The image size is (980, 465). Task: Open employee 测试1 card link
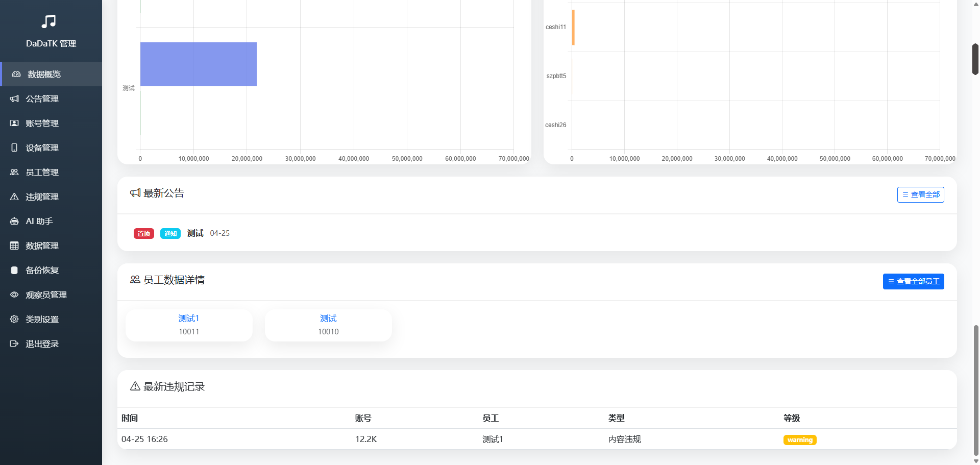[x=189, y=319]
